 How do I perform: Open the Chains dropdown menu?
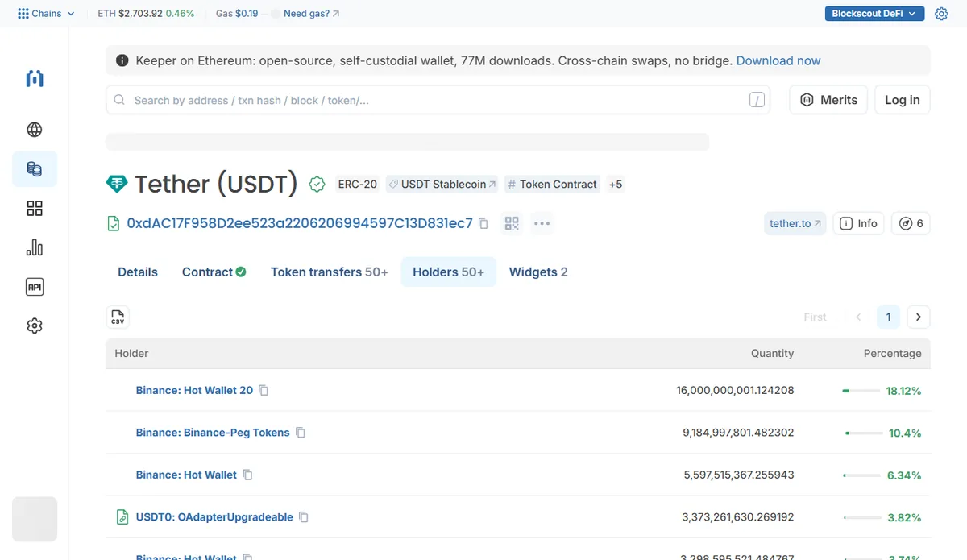click(46, 14)
